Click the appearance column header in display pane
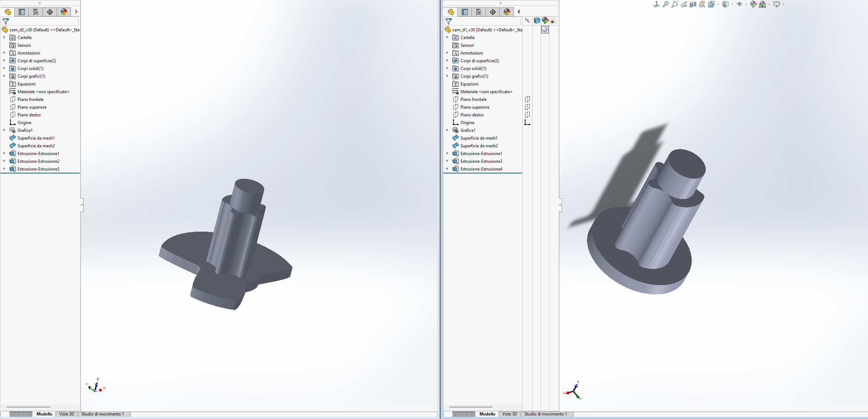868x419 pixels. click(545, 21)
